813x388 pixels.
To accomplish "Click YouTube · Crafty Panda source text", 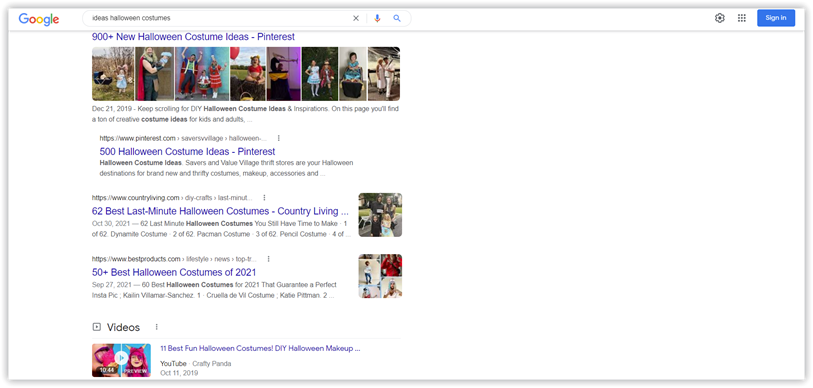I will pyautogui.click(x=195, y=364).
